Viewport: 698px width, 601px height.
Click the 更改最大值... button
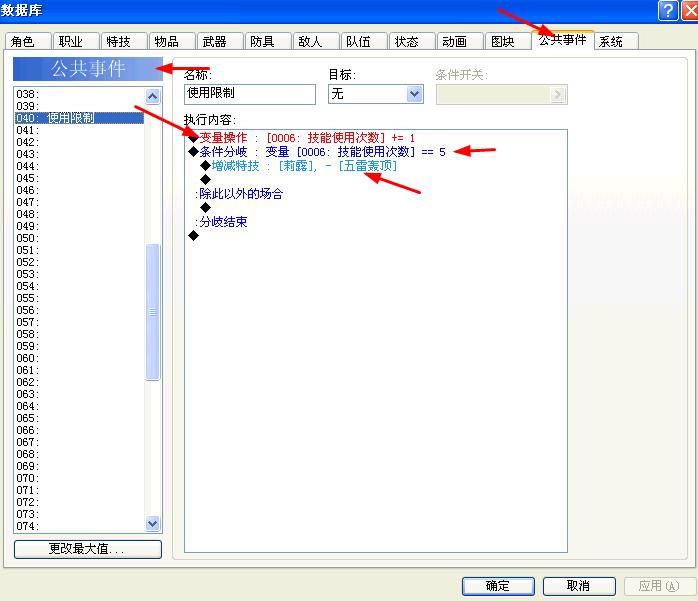coord(88,549)
